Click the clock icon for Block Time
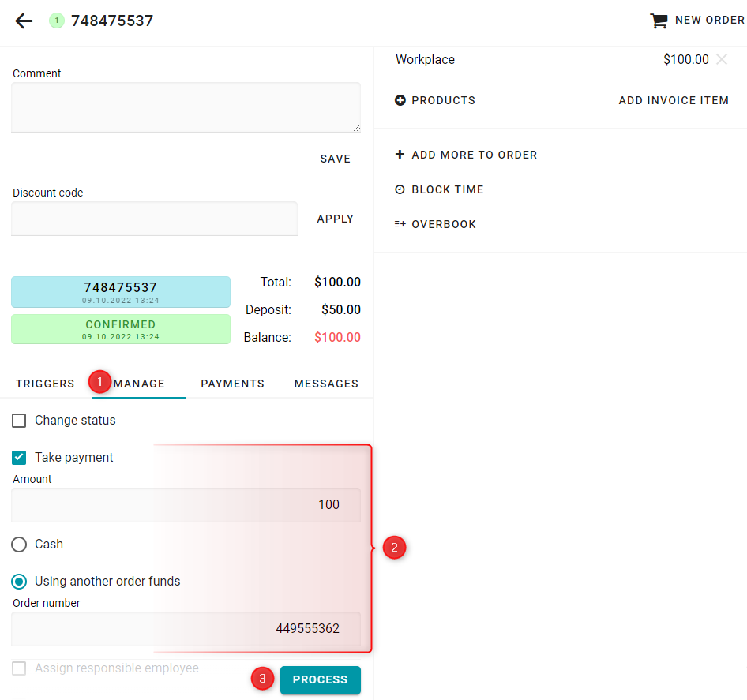 (400, 189)
